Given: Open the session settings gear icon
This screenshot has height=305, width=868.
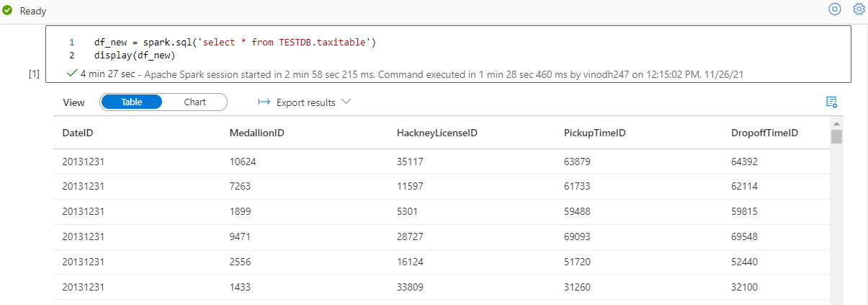Looking at the screenshot, I should coord(858,9).
